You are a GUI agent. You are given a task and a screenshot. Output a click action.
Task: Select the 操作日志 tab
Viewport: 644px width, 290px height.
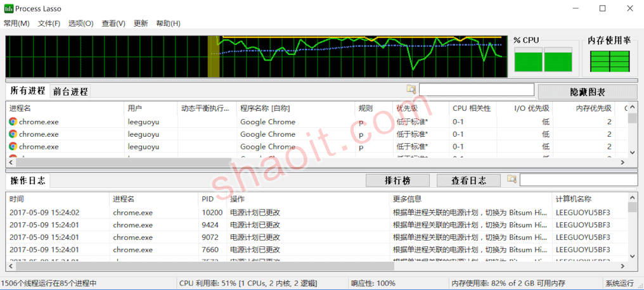[x=27, y=180]
